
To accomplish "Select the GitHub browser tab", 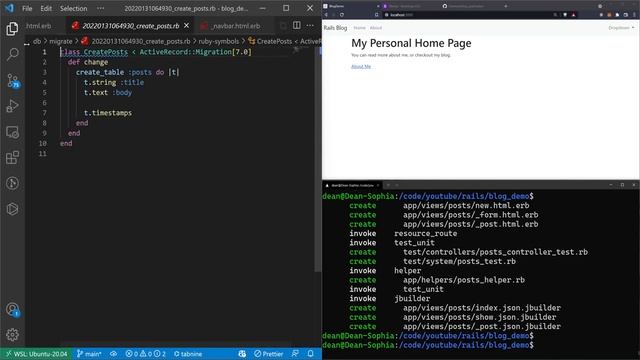I will pyautogui.click(x=469, y=6).
